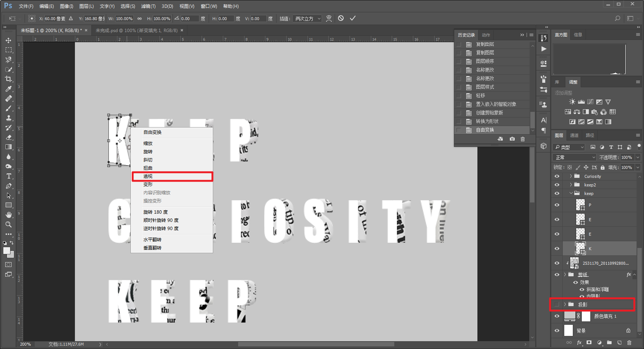Select 图层样式 history state
The width and height of the screenshot is (644, 349).
pyautogui.click(x=492, y=87)
